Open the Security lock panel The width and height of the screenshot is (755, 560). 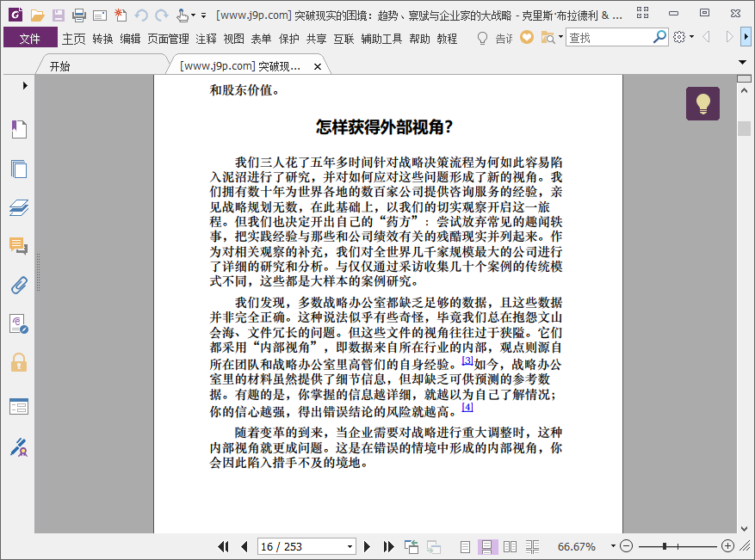point(19,362)
